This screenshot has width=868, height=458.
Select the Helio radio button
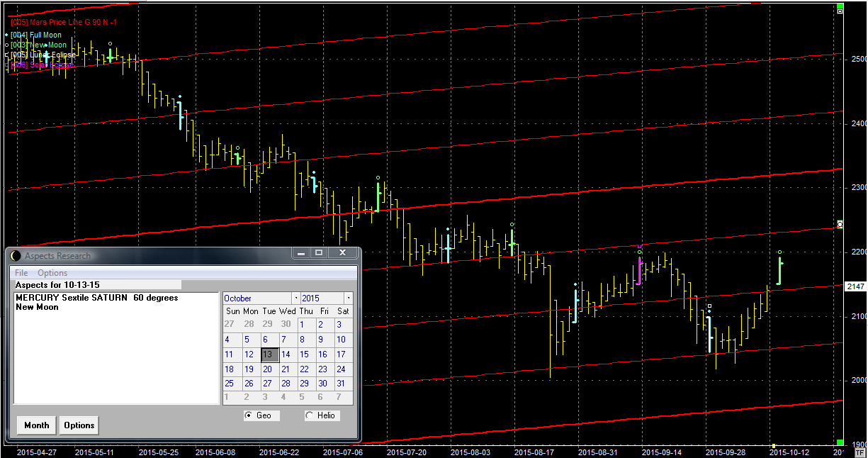coord(309,415)
